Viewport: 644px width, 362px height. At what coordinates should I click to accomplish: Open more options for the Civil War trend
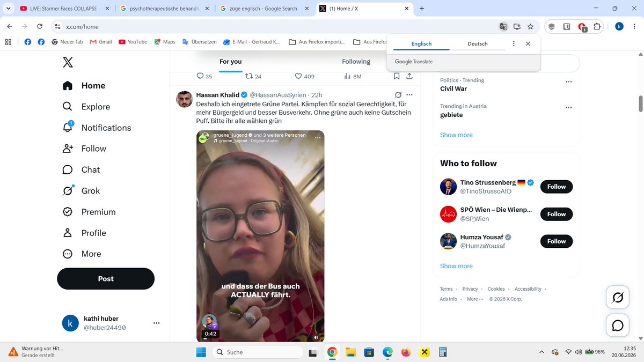568,82
